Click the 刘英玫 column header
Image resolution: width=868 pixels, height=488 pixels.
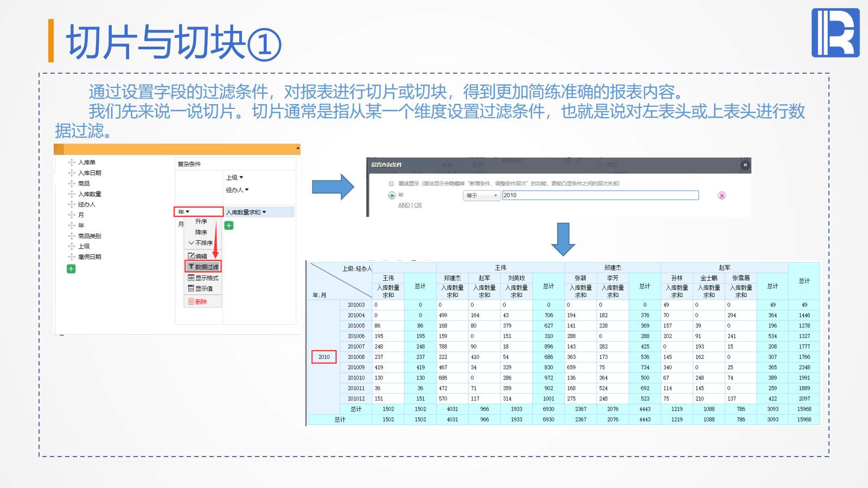pyautogui.click(x=516, y=278)
